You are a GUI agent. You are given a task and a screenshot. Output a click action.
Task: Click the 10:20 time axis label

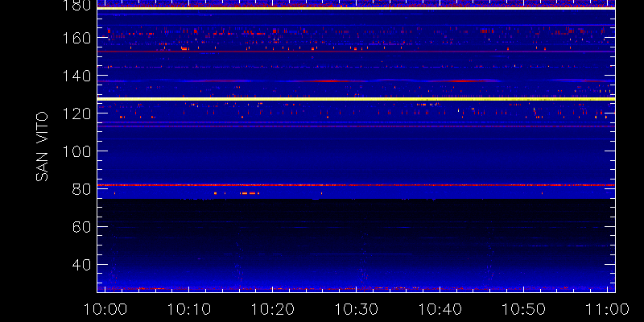click(272, 309)
